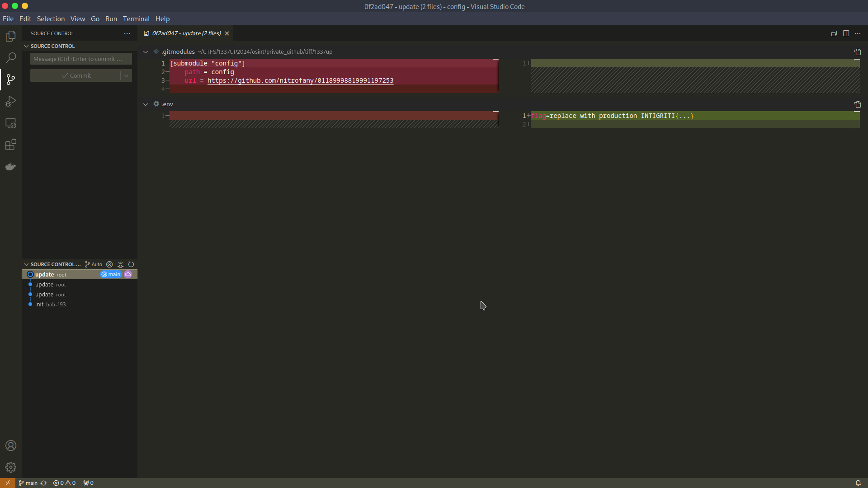Viewport: 868px width, 488px height.
Task: Click the .gitmodules file name header
Action: tap(178, 52)
